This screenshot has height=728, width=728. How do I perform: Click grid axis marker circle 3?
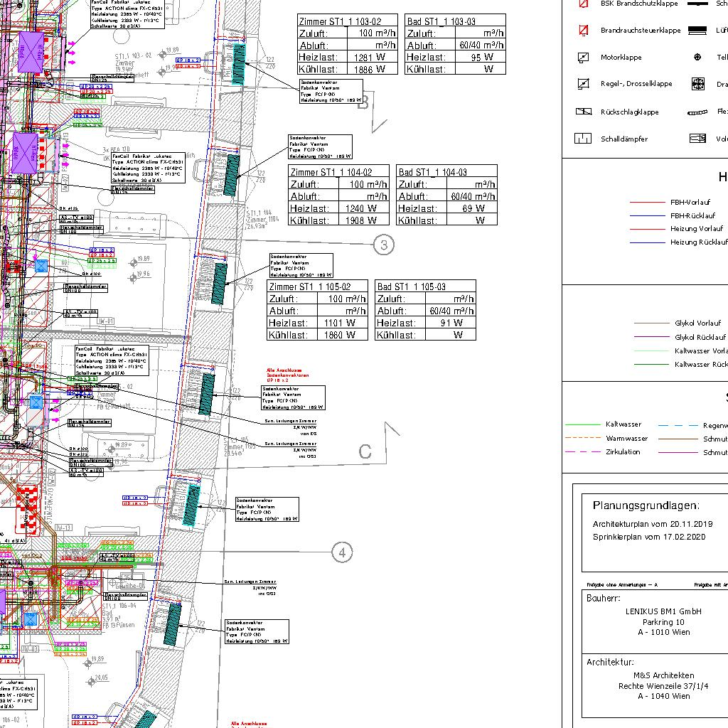click(x=384, y=245)
